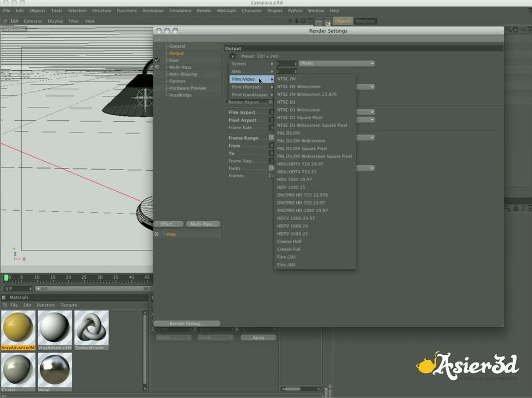Click the Render Settings menu grip icon
Viewport: 532px width, 398px height.
coord(158,39)
